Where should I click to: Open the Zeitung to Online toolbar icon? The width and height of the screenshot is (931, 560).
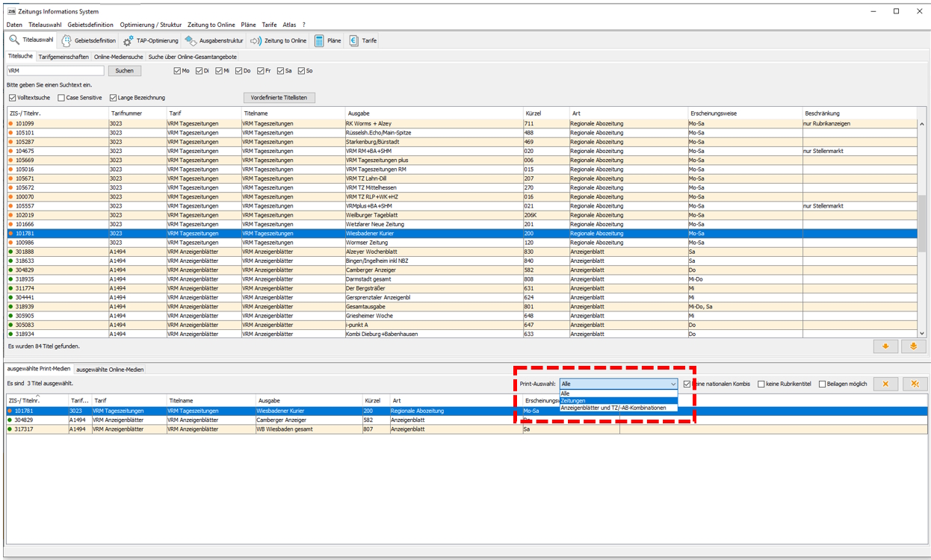pos(256,41)
